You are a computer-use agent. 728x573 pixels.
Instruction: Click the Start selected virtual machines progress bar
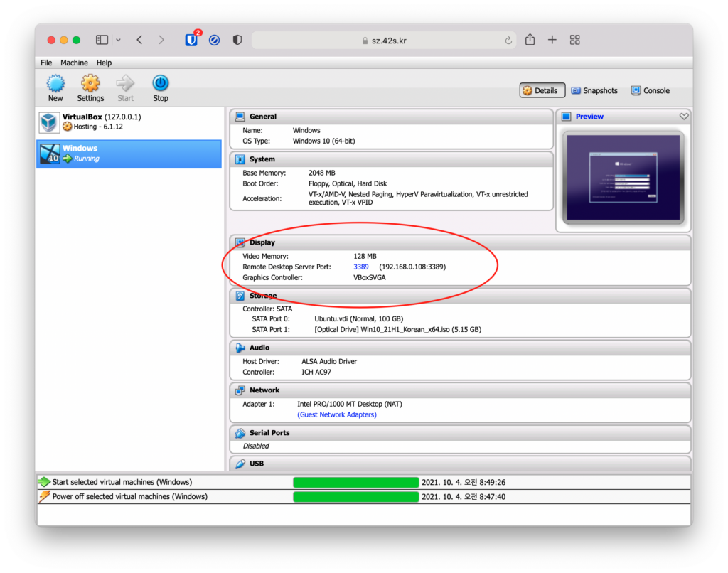click(355, 483)
